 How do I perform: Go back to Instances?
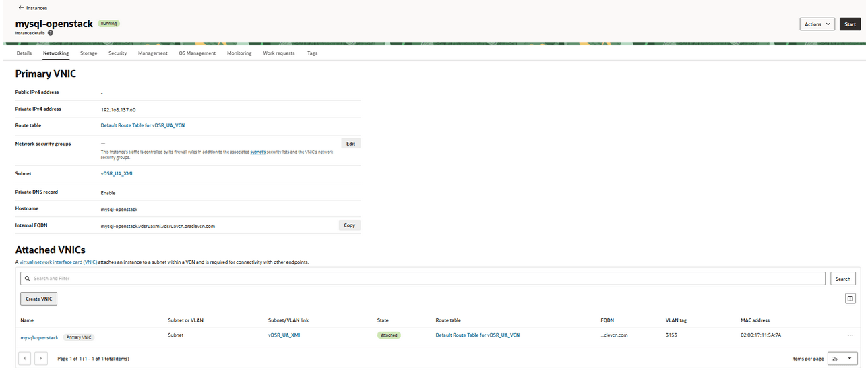(x=32, y=8)
